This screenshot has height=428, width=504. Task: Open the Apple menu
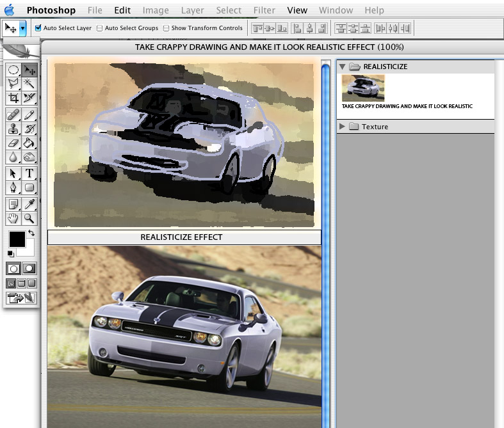click(10, 10)
